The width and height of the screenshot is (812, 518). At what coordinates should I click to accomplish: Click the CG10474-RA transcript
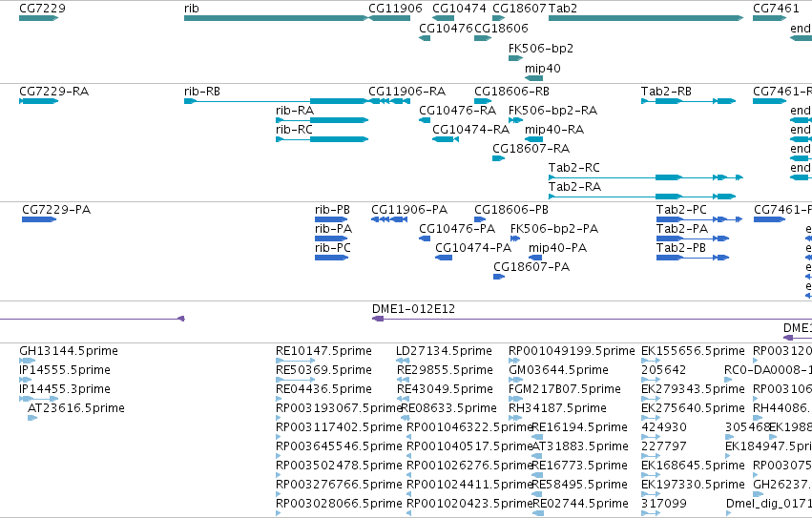pyautogui.click(x=446, y=139)
